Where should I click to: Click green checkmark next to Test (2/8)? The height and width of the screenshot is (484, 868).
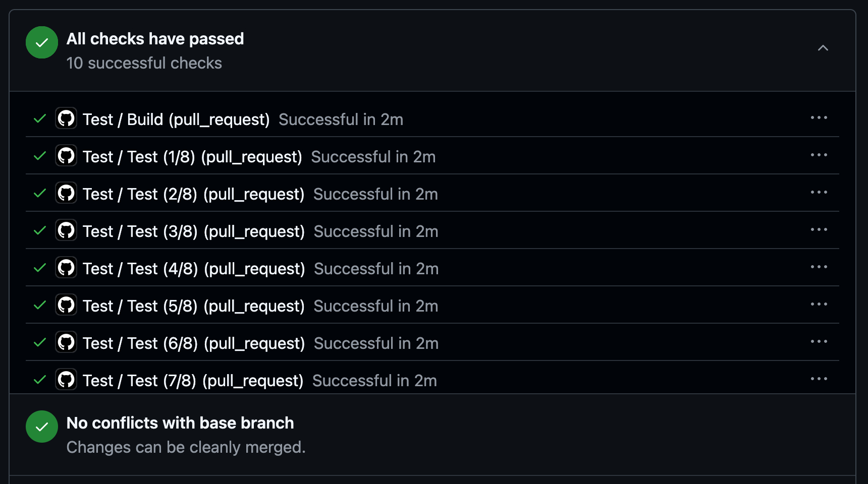[x=40, y=193]
